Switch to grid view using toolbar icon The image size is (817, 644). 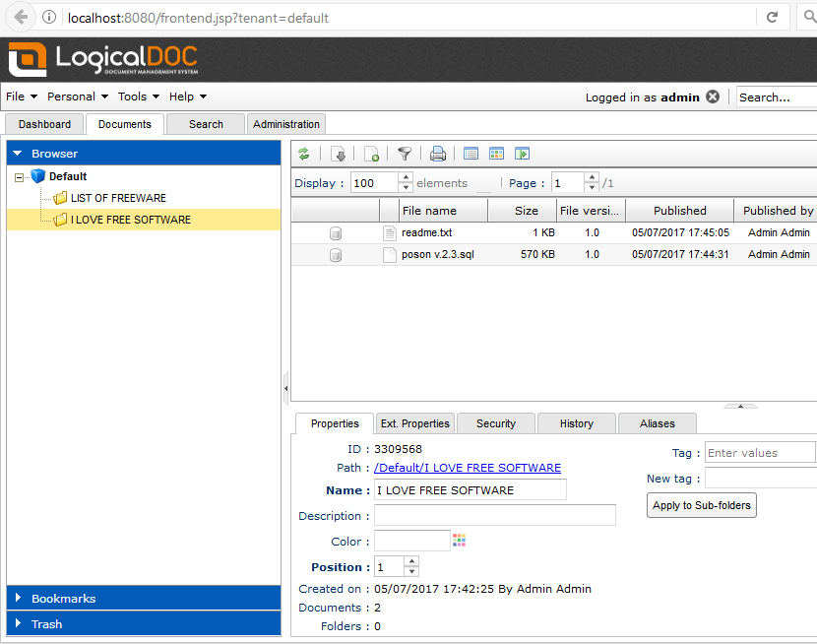click(496, 154)
